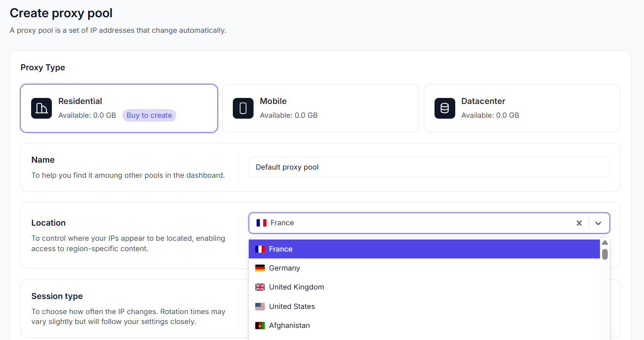Click the Create proxy pool heading

[61, 13]
